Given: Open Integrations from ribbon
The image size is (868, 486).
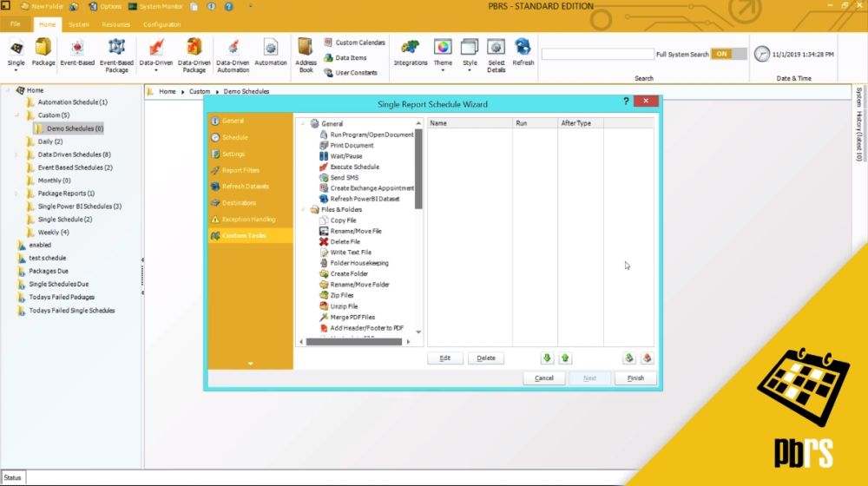Looking at the screenshot, I should pyautogui.click(x=411, y=53).
